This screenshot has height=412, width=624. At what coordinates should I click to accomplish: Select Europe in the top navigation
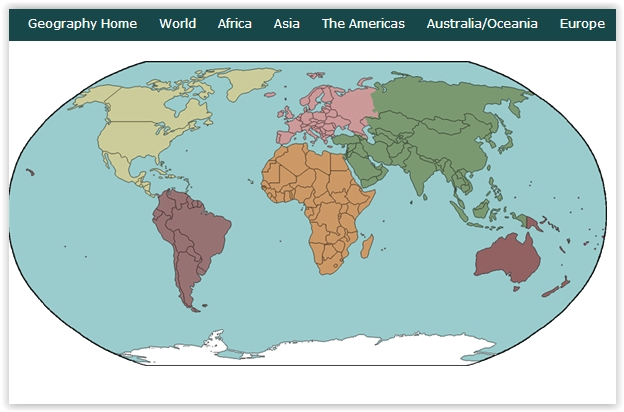pos(582,23)
